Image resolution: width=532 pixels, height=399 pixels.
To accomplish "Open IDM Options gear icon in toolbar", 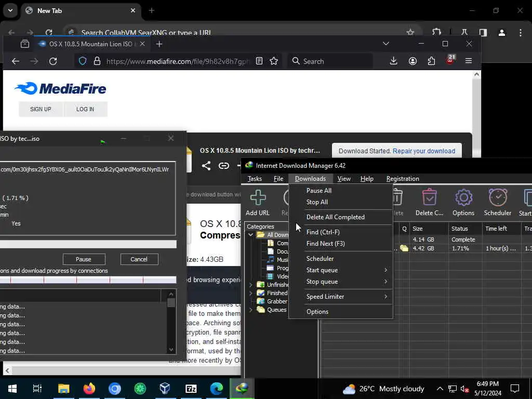I will [463, 203].
